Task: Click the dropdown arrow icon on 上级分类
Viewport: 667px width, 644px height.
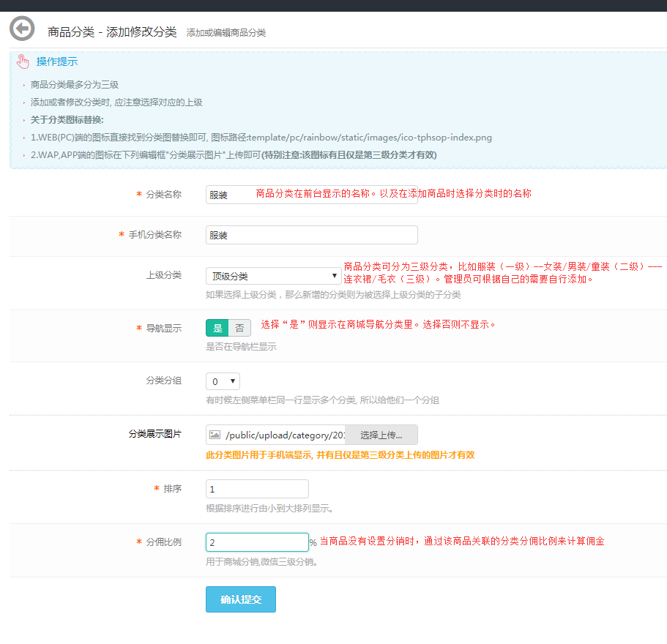Action: pos(333,277)
